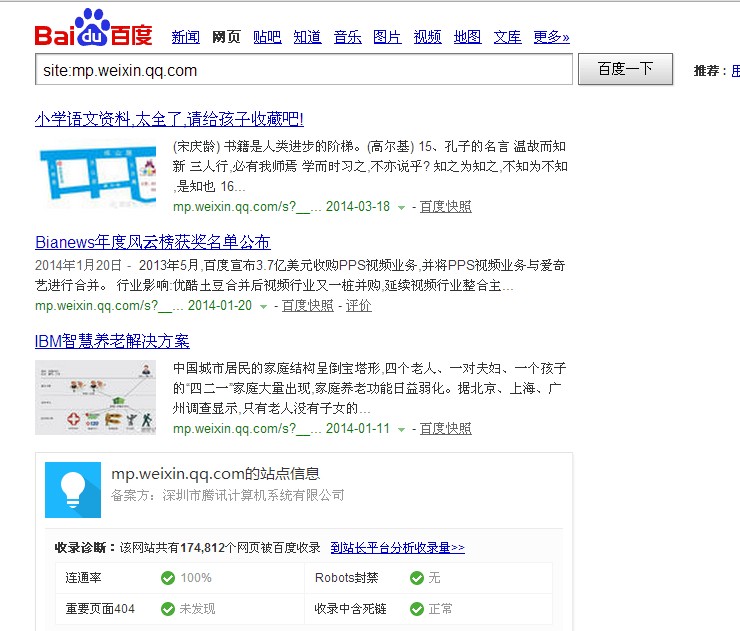Click green URL of 2014-03-18 result
The width and height of the screenshot is (740, 631).
point(247,207)
